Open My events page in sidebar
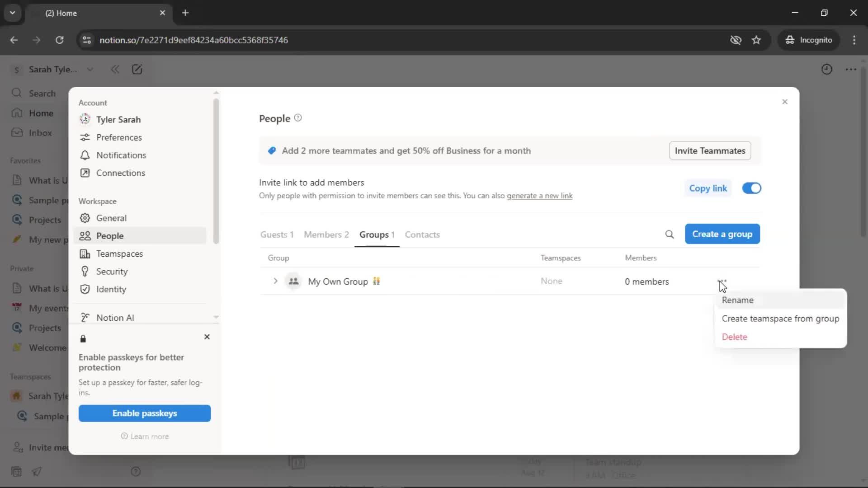Viewport: 868px width, 488px height. pos(40,308)
